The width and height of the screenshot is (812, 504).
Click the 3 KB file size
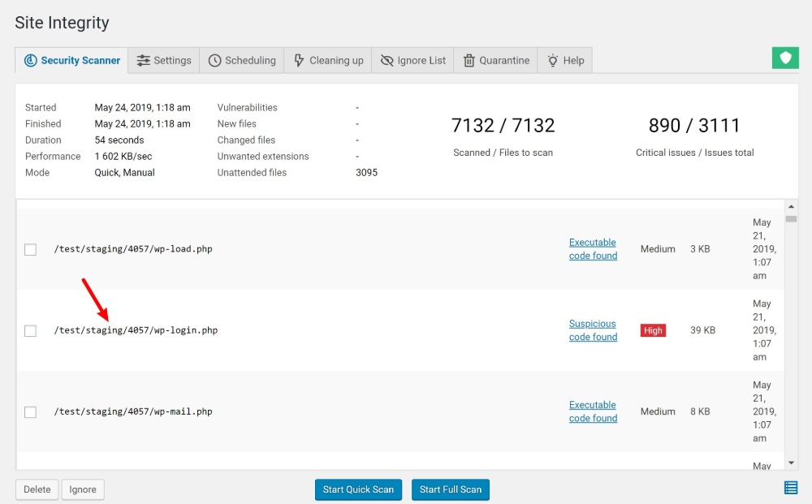[700, 249]
